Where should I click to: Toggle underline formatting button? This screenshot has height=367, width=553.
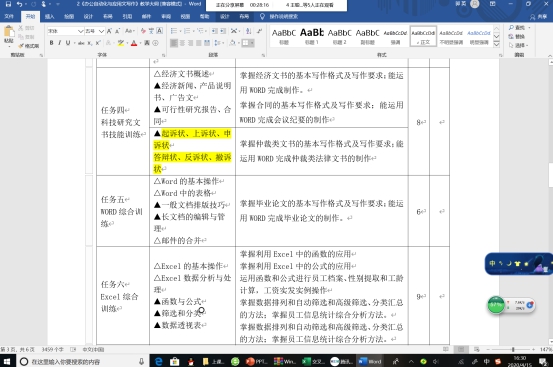click(x=68, y=43)
